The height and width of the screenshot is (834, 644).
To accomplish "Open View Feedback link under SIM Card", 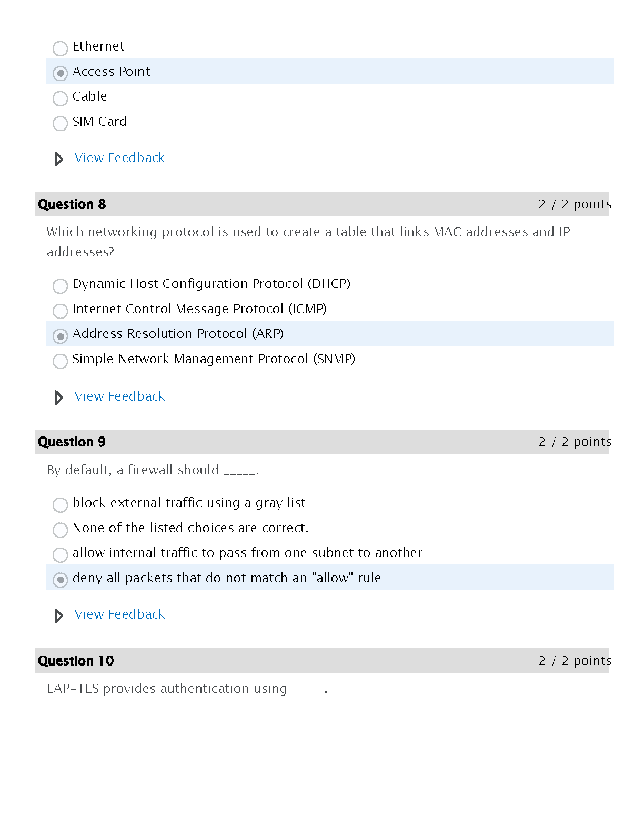I will coord(119,158).
